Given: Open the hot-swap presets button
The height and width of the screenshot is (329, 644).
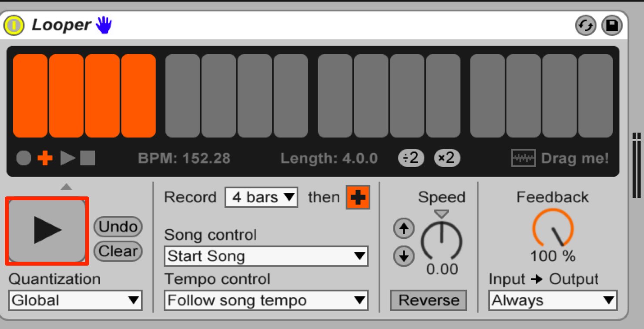Looking at the screenshot, I should pyautogui.click(x=586, y=26).
